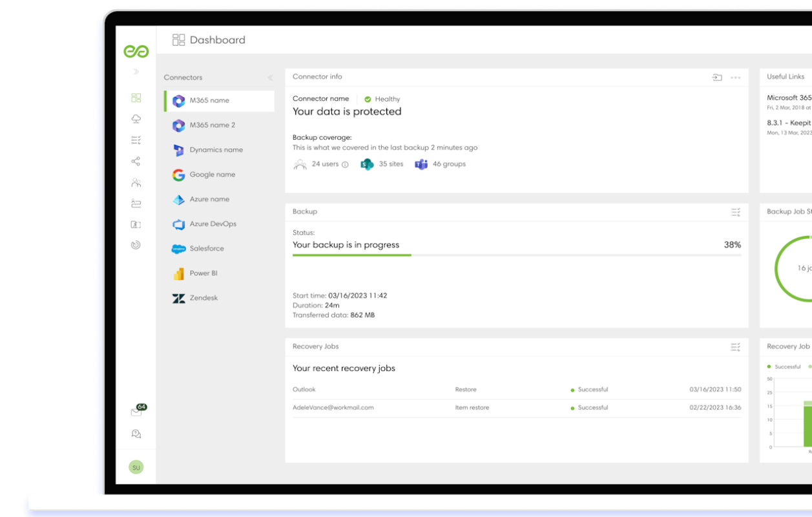Select the Power BI connector

click(x=219, y=273)
